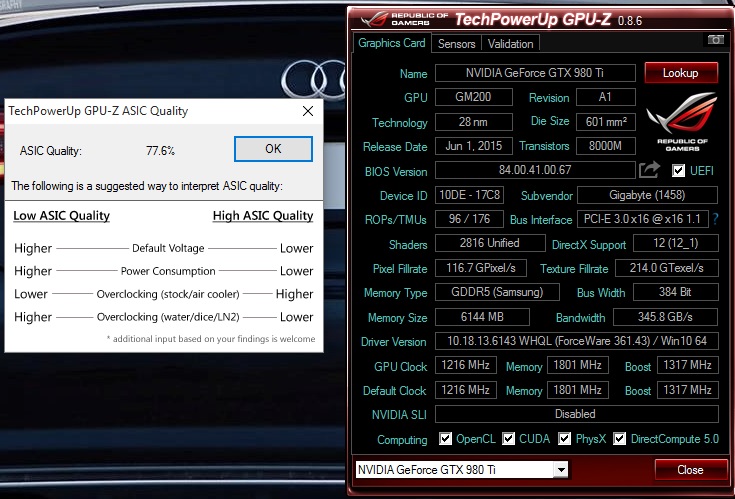Viewport: 735px width, 499px height.
Task: Click the Device ID 10DE - 17C8 field
Action: [470, 195]
